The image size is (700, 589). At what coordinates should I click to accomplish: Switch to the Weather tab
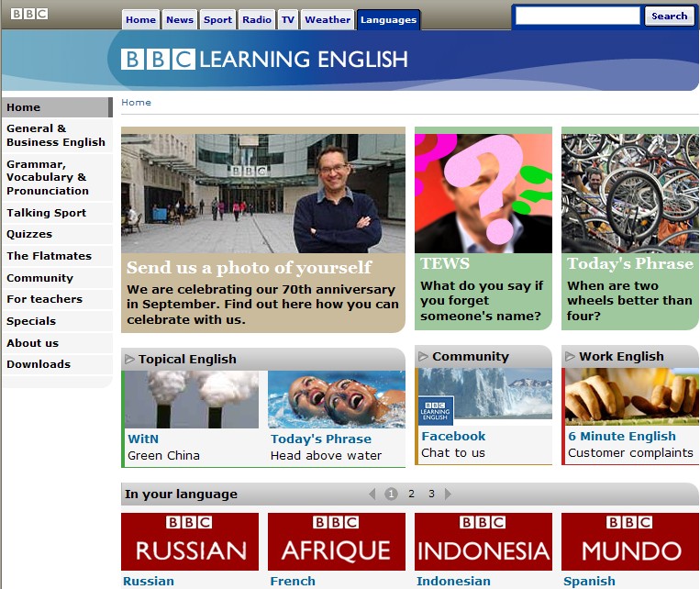[x=328, y=19]
